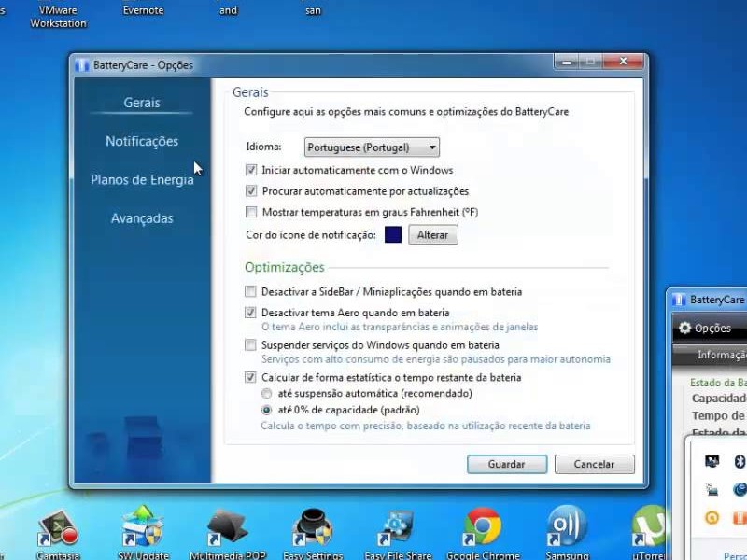This screenshot has height=560, width=747.
Task: Toggle Desactivar tema Aero quando em bateria
Action: point(250,313)
